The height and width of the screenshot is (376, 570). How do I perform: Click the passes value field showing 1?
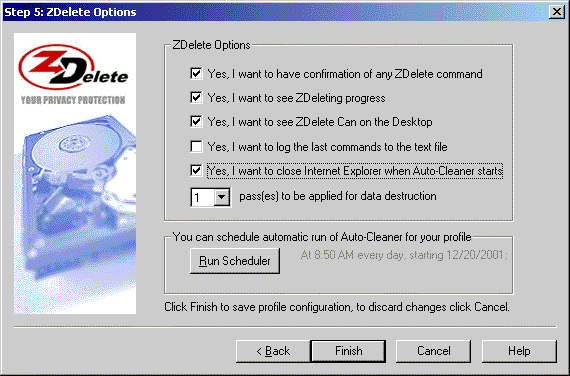[202, 197]
